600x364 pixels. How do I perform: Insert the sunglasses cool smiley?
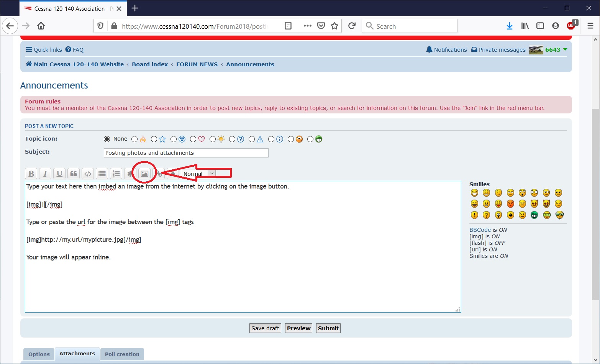coord(558,193)
